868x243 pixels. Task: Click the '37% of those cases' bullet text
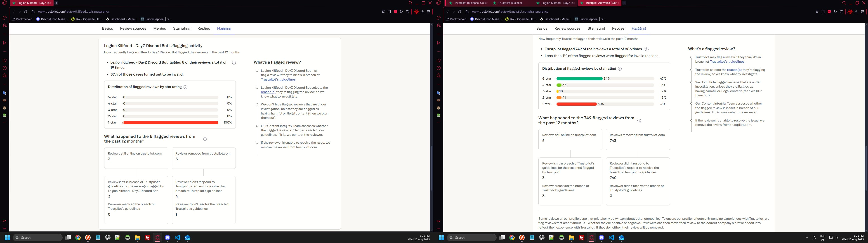[147, 75]
